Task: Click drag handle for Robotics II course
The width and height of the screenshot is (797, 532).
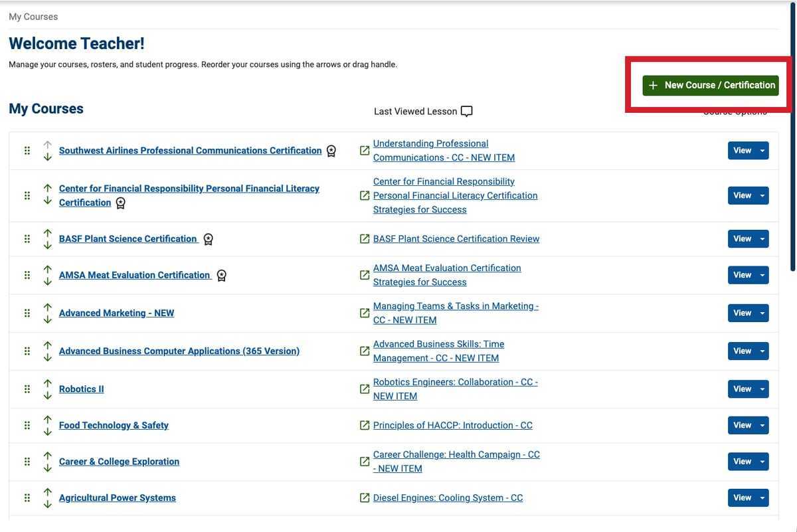Action: (27, 389)
